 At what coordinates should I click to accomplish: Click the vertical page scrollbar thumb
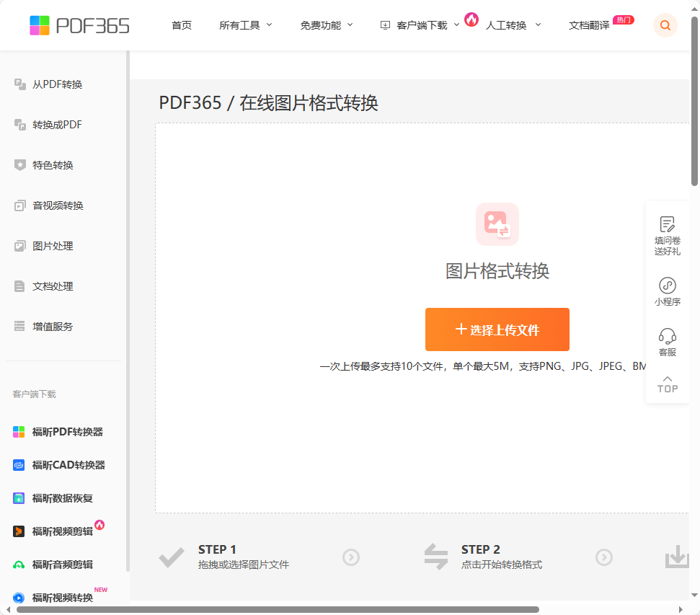(694, 101)
